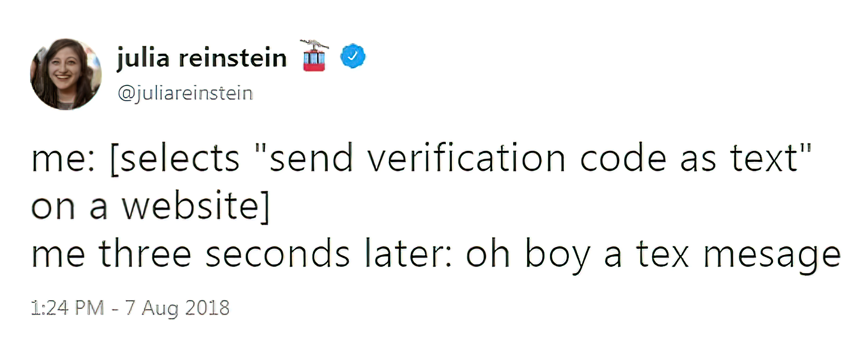Click the blue verified checkmark badge
Screen dimensions: 868x355
(x=353, y=56)
